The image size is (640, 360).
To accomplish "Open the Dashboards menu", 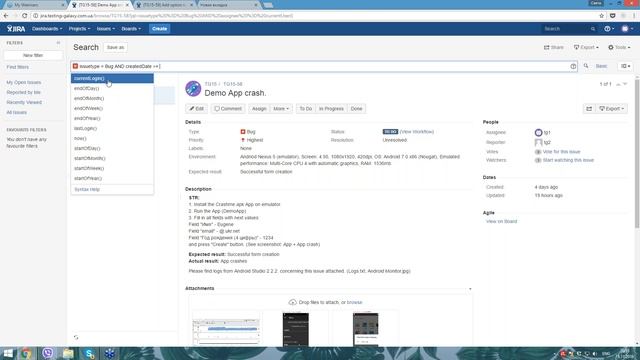I will point(47,29).
